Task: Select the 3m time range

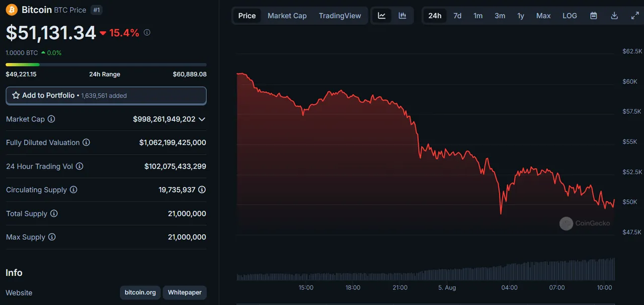Action: 500,16
